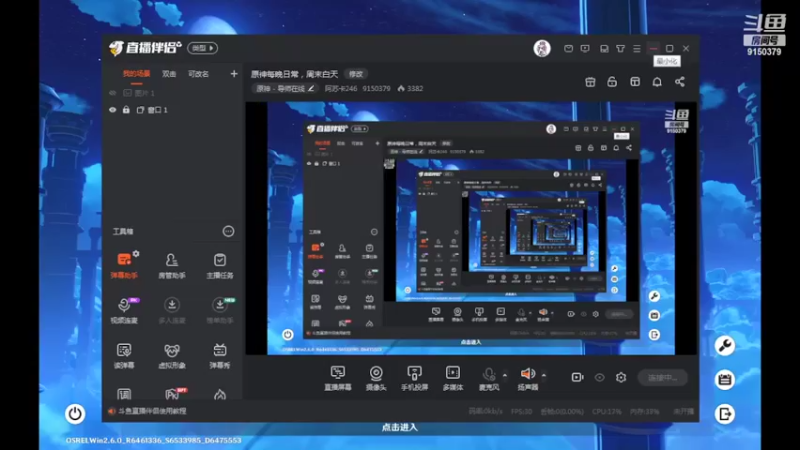The height and width of the screenshot is (450, 800).
Task: Click the CPU:17% status readout
Action: point(607,411)
